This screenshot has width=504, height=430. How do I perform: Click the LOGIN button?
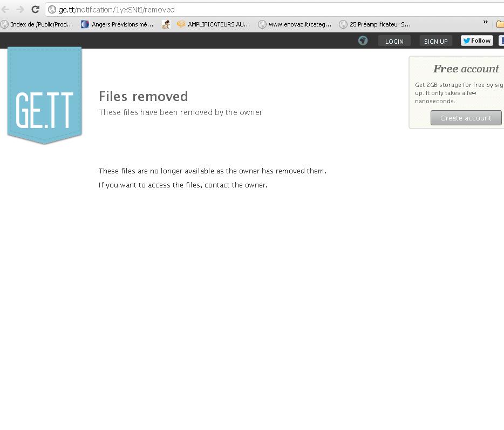[394, 41]
